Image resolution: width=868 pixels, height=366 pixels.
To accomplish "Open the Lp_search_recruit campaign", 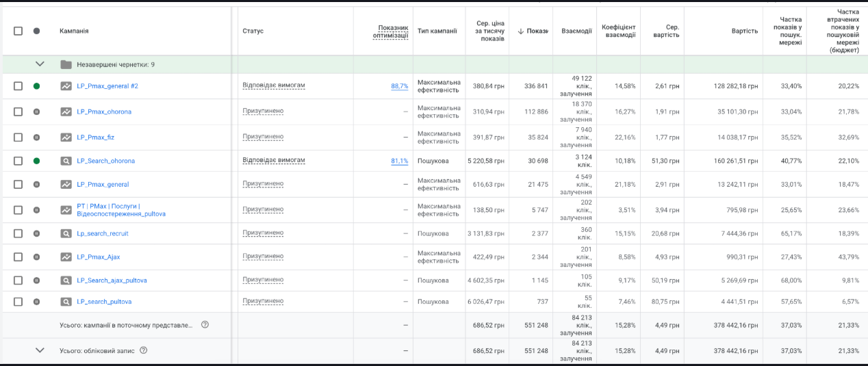I will coord(103,233).
